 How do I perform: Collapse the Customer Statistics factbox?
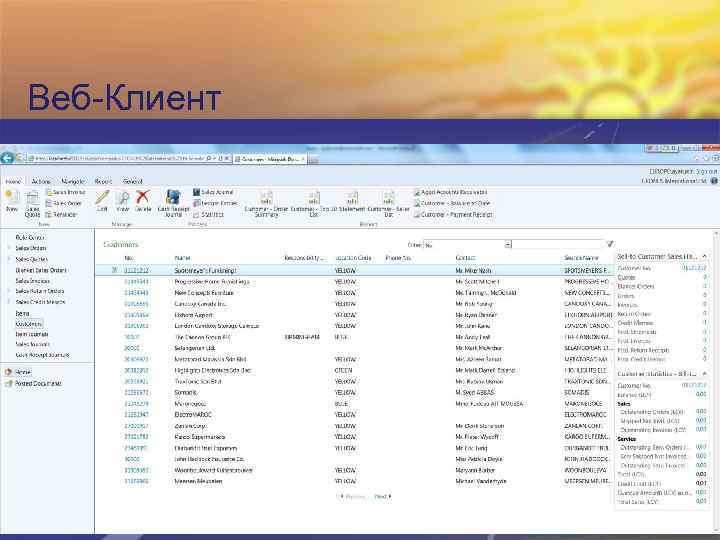point(704,374)
